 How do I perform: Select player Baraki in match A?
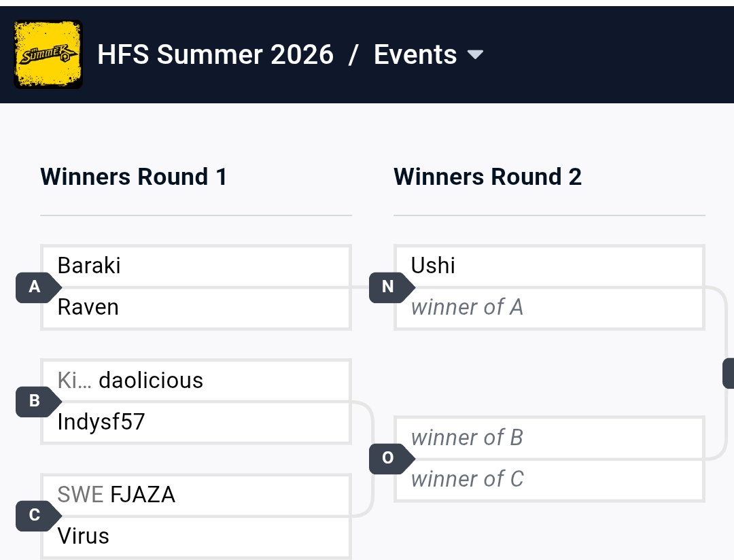(x=196, y=266)
